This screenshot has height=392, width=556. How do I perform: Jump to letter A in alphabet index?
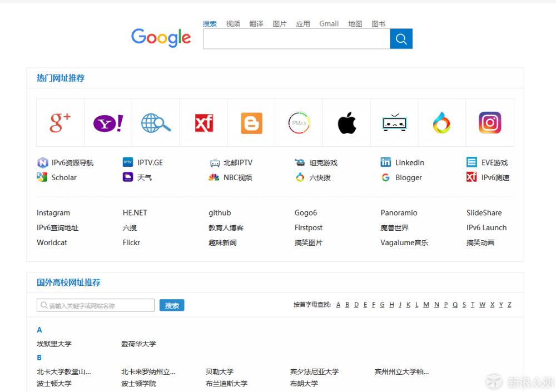click(x=338, y=305)
